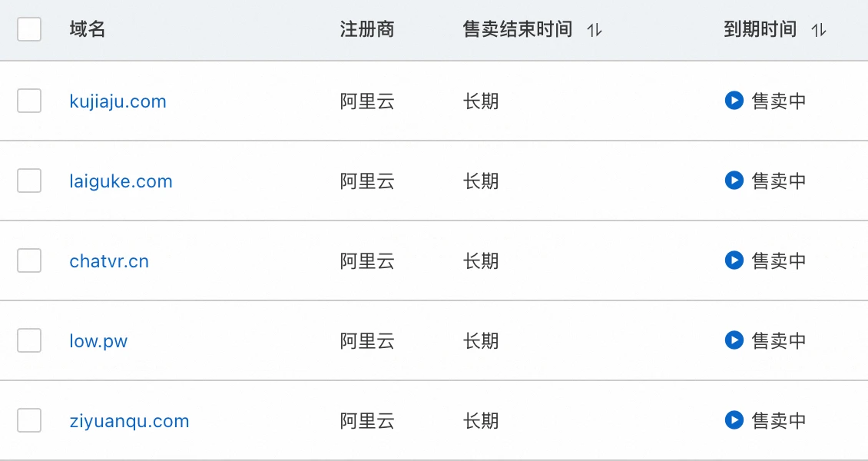The width and height of the screenshot is (868, 461).
Task: Open the laiguke.com domain link
Action: tap(121, 181)
